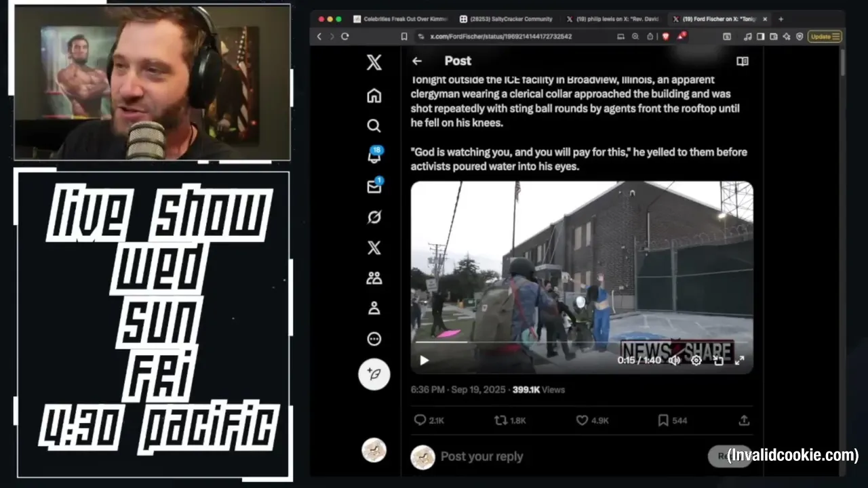Open the Profile person icon
This screenshot has height=488, width=868.
pyautogui.click(x=374, y=308)
